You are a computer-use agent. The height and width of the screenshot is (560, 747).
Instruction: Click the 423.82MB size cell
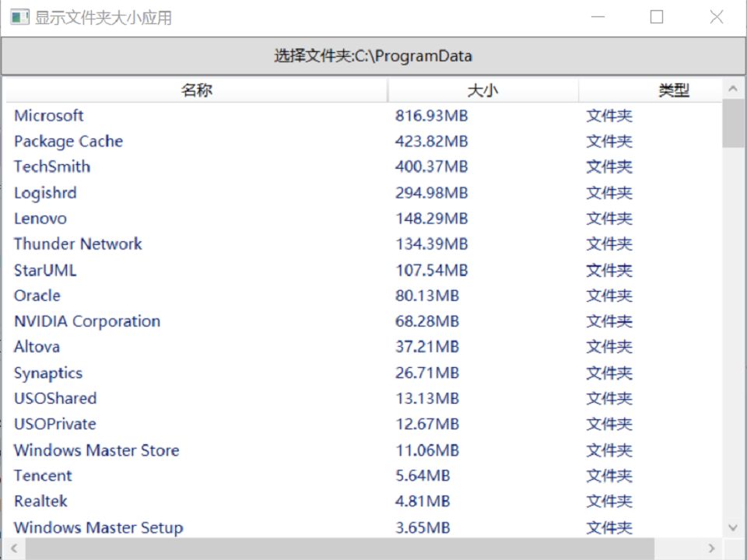pos(432,142)
